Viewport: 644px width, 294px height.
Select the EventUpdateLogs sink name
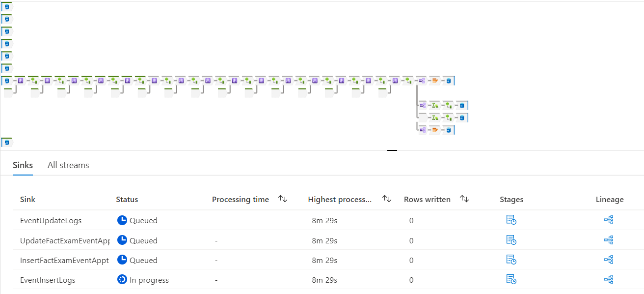pos(51,221)
